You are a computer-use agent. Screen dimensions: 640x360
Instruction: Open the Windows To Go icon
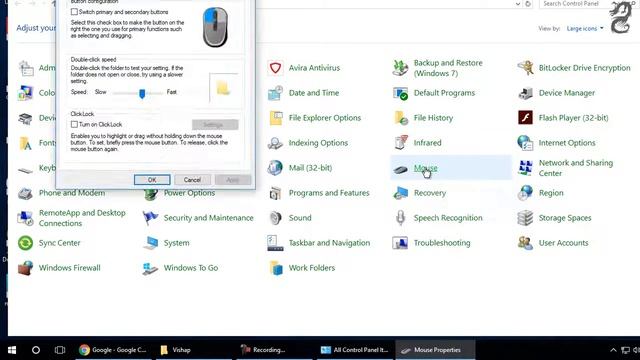(150, 268)
